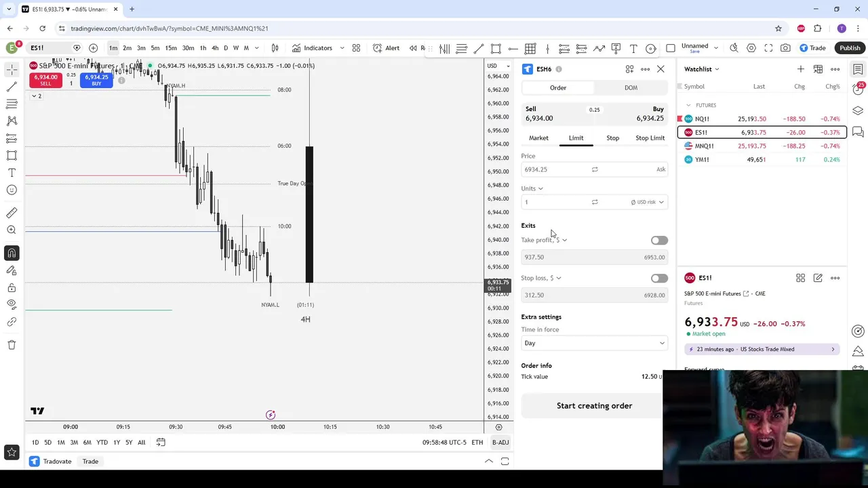Open order panel settings grid-plus icon
Screen dimensions: 868x488
point(629,69)
